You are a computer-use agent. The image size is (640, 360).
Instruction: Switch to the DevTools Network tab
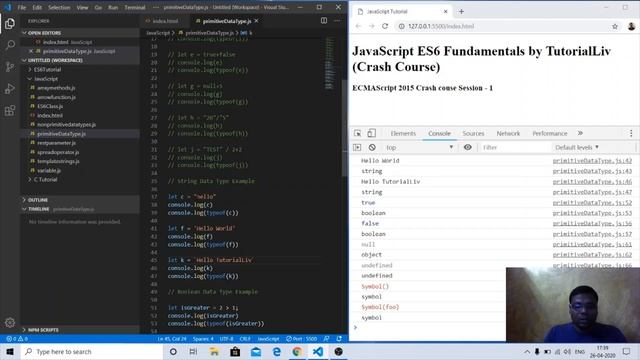click(x=508, y=133)
